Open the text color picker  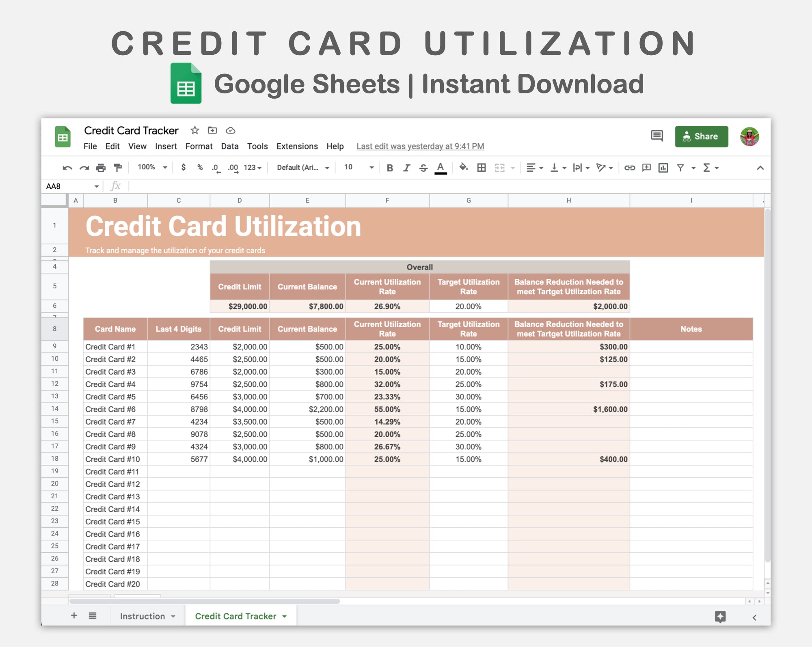tap(440, 167)
